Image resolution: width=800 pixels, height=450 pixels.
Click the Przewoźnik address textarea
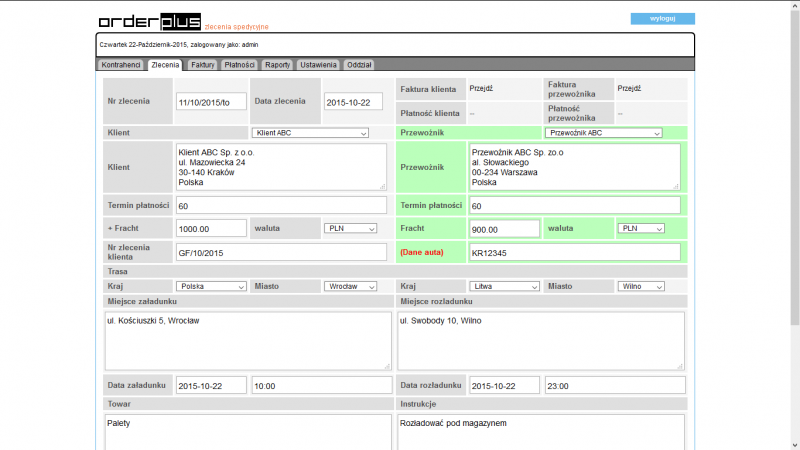574,167
